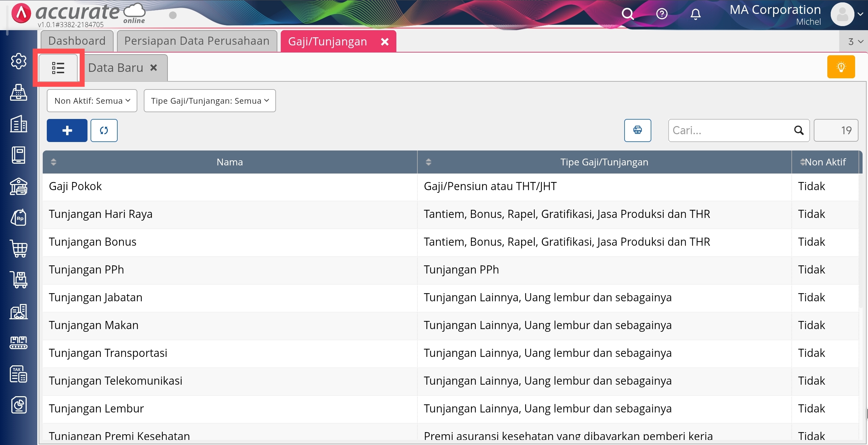Image resolution: width=868 pixels, height=445 pixels.
Task: Switch to the Dashboard tab
Action: [77, 41]
